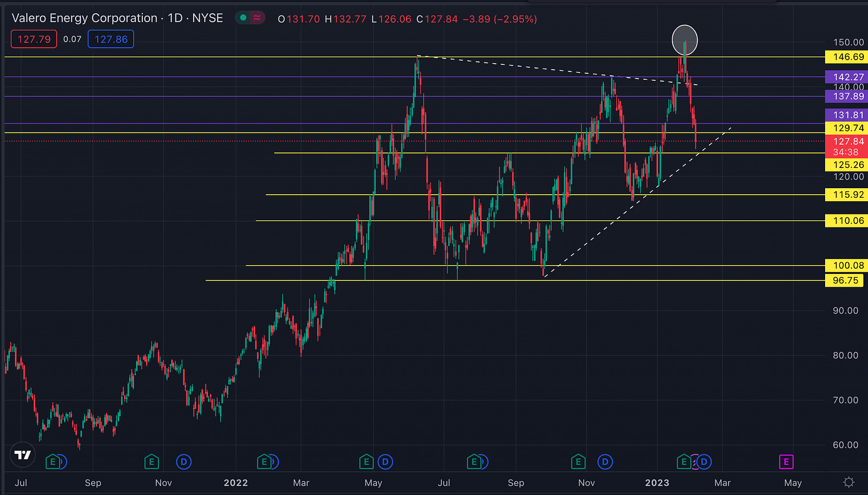The height and width of the screenshot is (495, 868).
Task: Open dividend D marker right of Nov 2022
Action: point(606,461)
